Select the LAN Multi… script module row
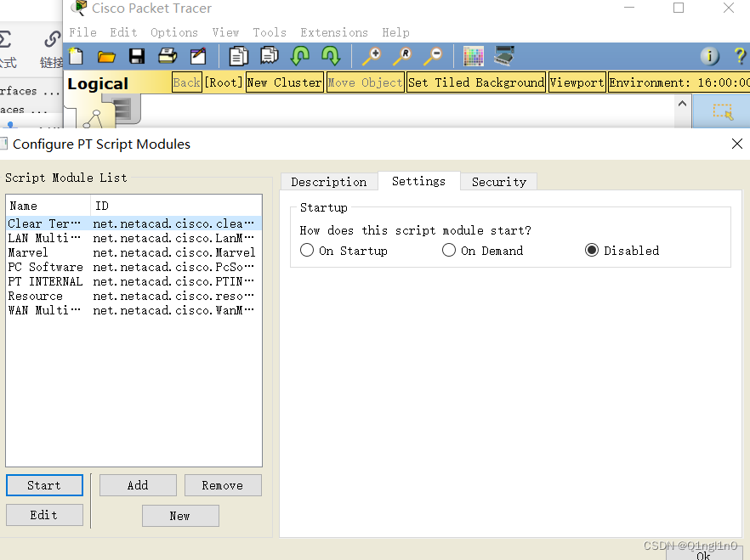The width and height of the screenshot is (750, 560). 134,238
